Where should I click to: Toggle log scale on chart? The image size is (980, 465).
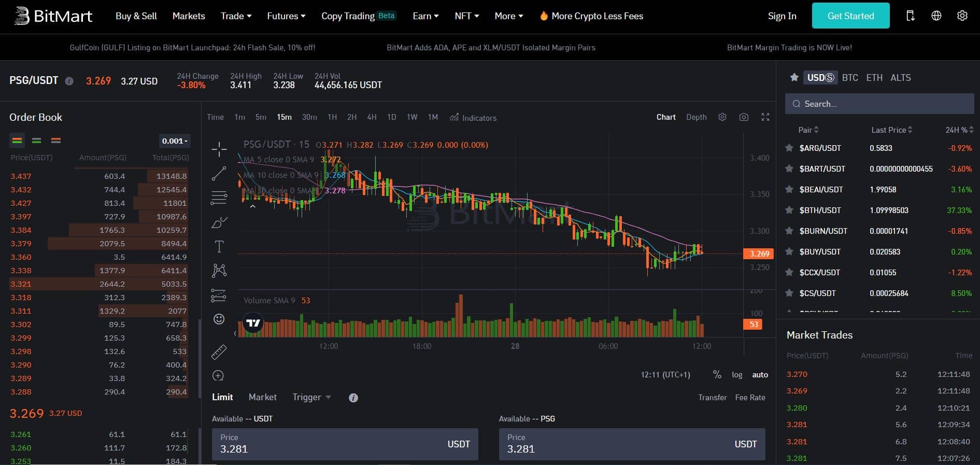coord(737,375)
